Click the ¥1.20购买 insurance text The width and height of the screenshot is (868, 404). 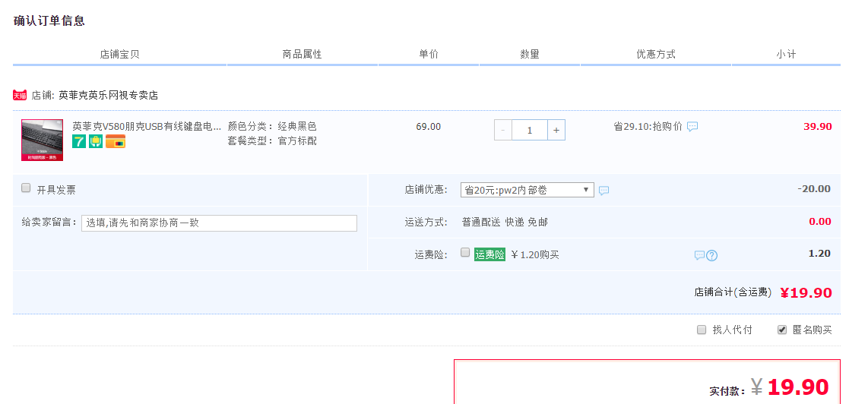pyautogui.click(x=535, y=255)
